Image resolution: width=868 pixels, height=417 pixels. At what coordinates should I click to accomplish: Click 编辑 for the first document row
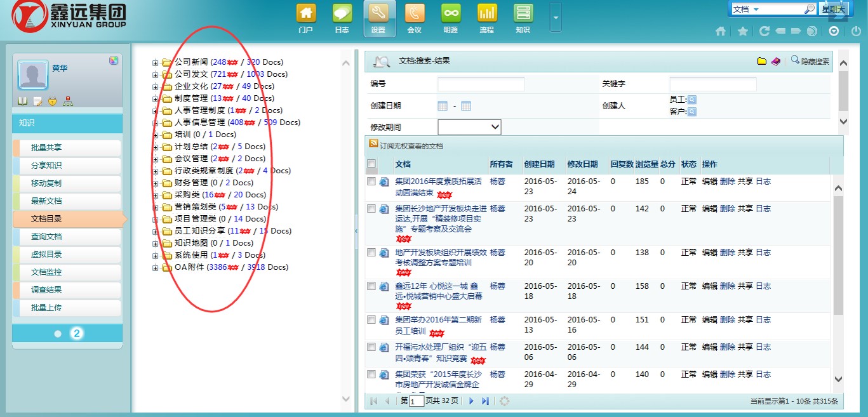point(709,182)
